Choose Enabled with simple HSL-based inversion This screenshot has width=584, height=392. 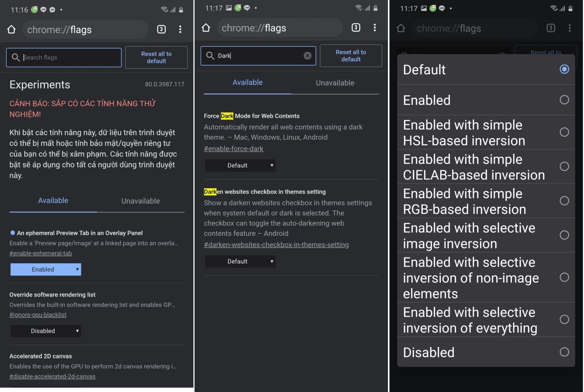(564, 132)
